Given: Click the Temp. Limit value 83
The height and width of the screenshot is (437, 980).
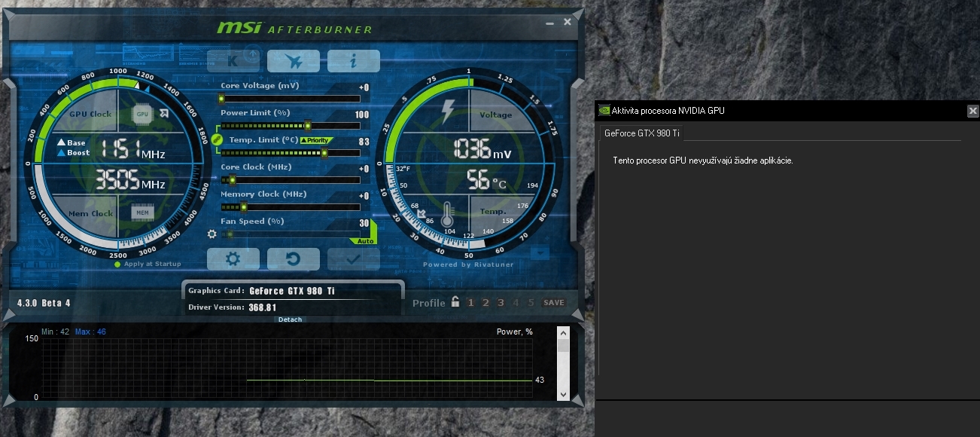Looking at the screenshot, I should pyautogui.click(x=364, y=142).
